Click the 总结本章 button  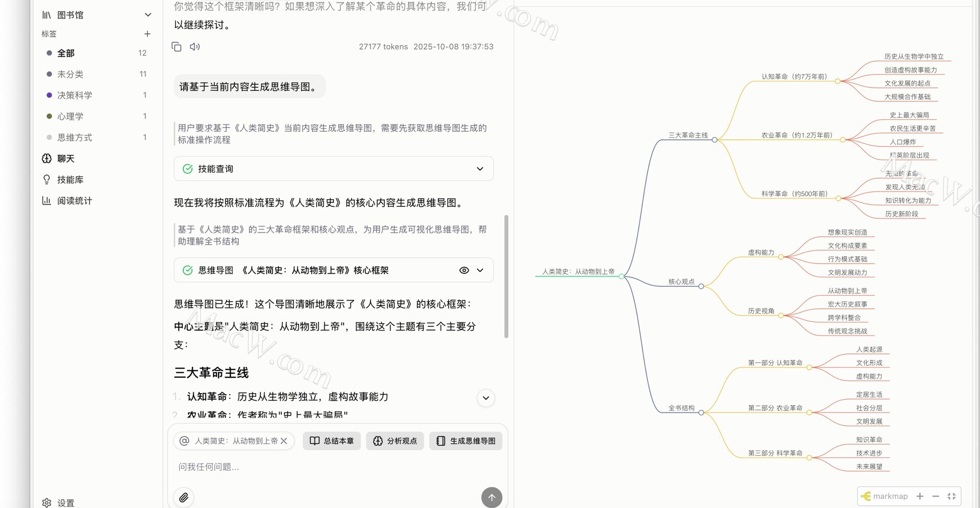[332, 441]
